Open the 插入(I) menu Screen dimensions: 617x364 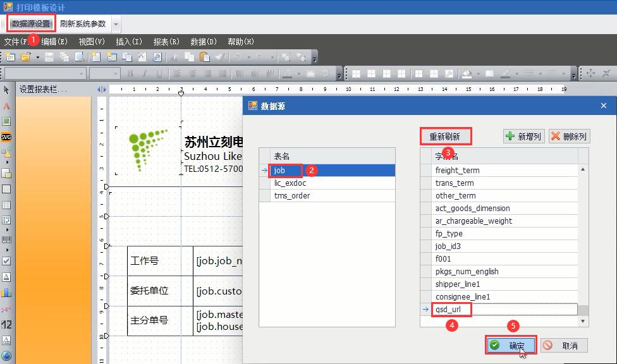click(129, 42)
